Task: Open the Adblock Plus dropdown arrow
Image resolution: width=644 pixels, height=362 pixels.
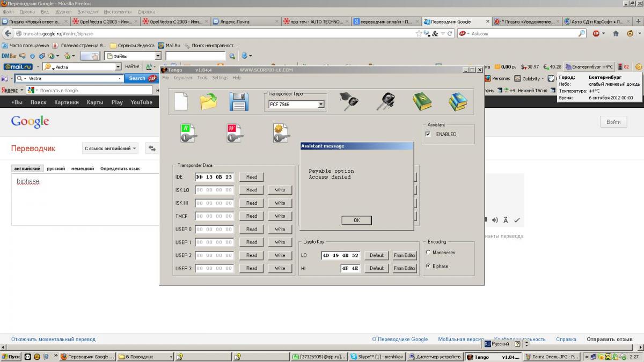Action: 604,33
